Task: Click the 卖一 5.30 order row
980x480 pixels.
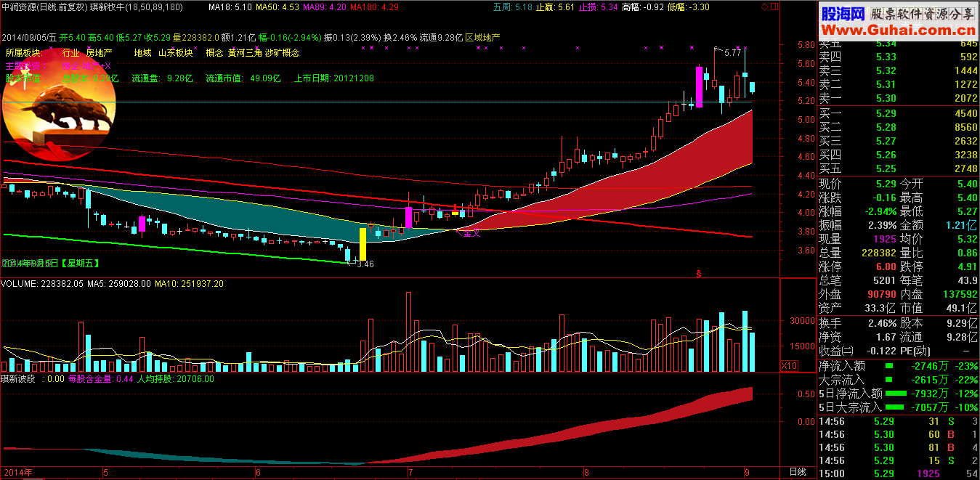Action: (898, 98)
